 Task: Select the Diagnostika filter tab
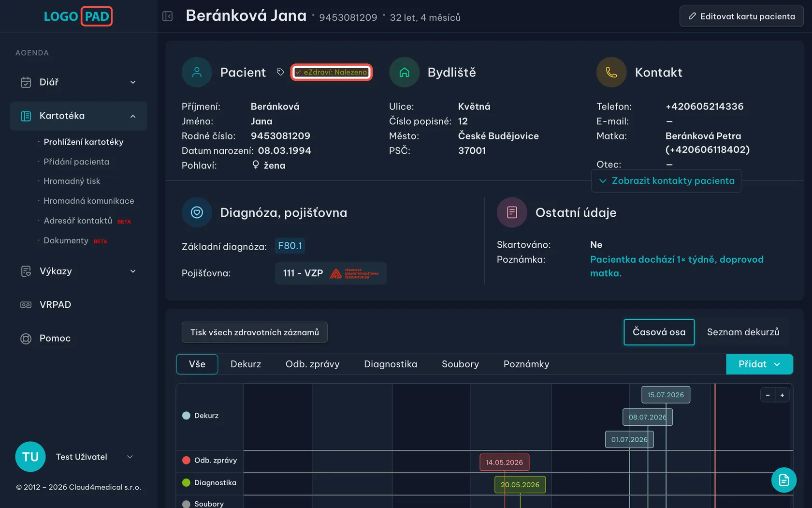(x=391, y=364)
